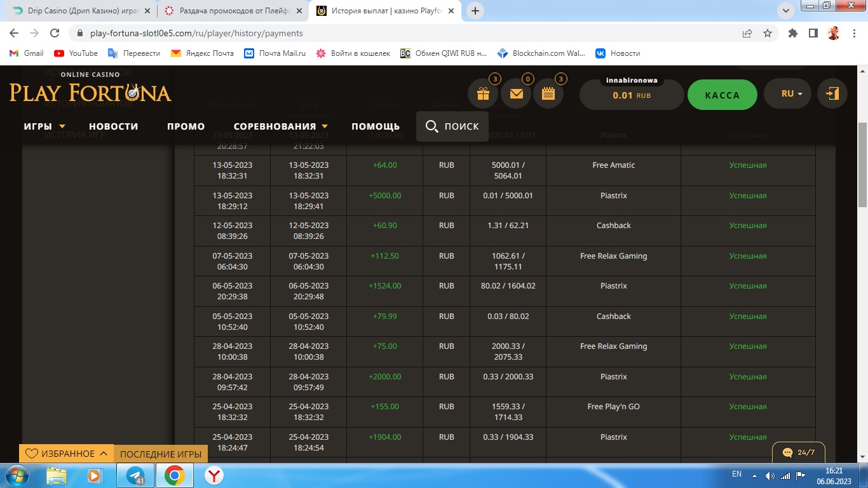Image resolution: width=868 pixels, height=488 pixels.
Task: Open the Яндекс Почта bookmark
Action: [x=203, y=53]
